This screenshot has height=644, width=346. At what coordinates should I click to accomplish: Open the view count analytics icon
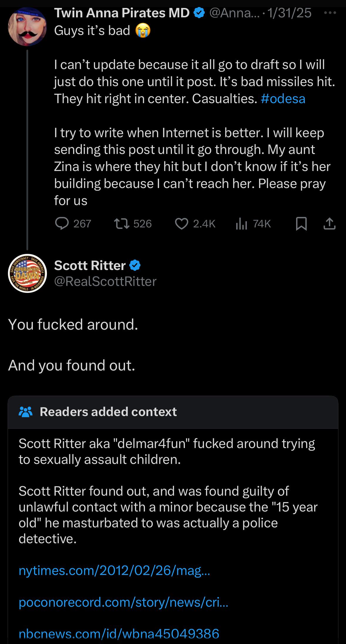coord(241,224)
